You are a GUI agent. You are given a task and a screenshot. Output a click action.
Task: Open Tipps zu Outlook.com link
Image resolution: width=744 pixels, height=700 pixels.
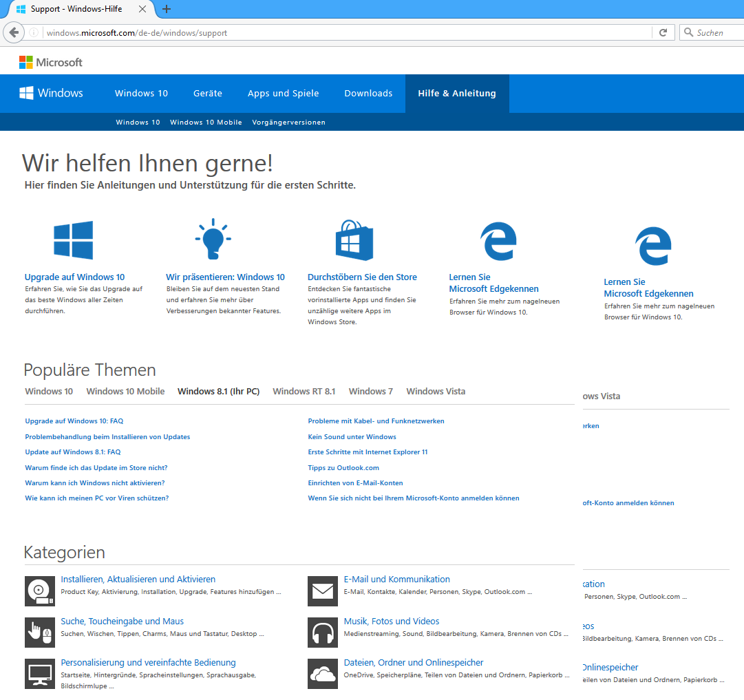343,467
